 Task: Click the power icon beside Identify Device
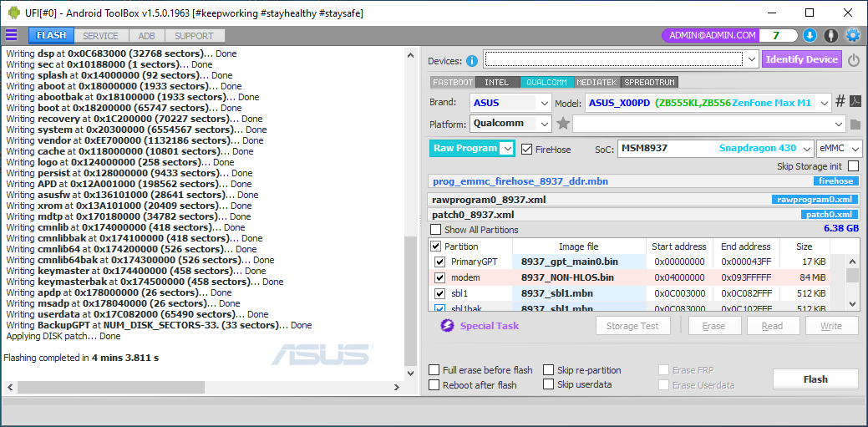(x=854, y=60)
